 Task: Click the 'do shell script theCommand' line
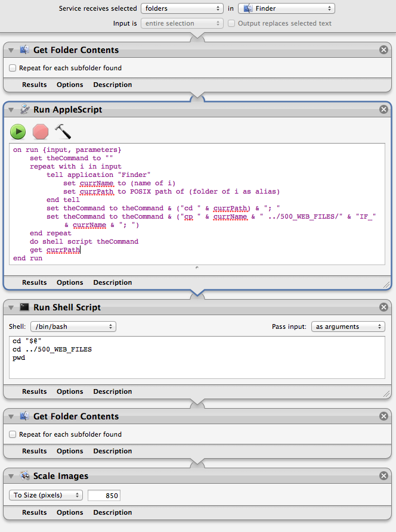coord(84,241)
